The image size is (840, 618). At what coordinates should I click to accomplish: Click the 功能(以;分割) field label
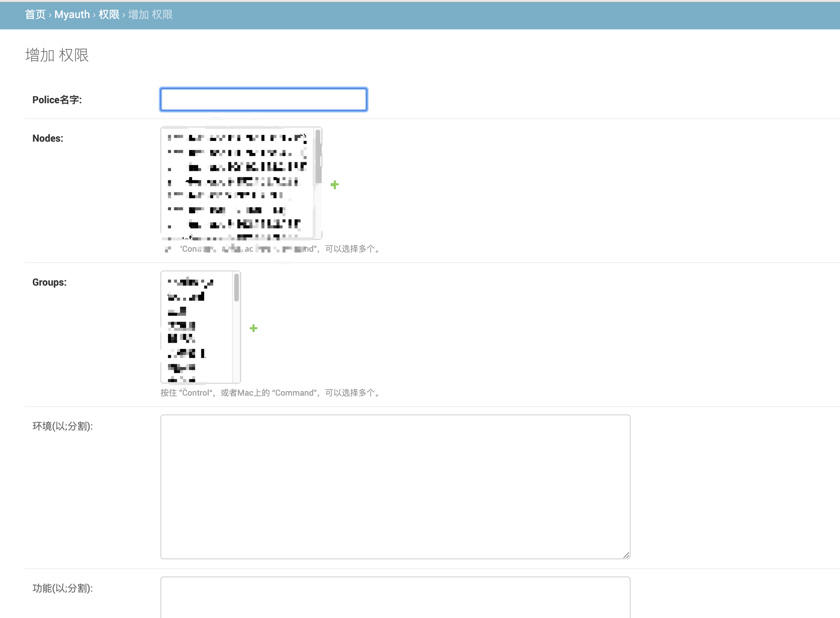click(x=63, y=588)
